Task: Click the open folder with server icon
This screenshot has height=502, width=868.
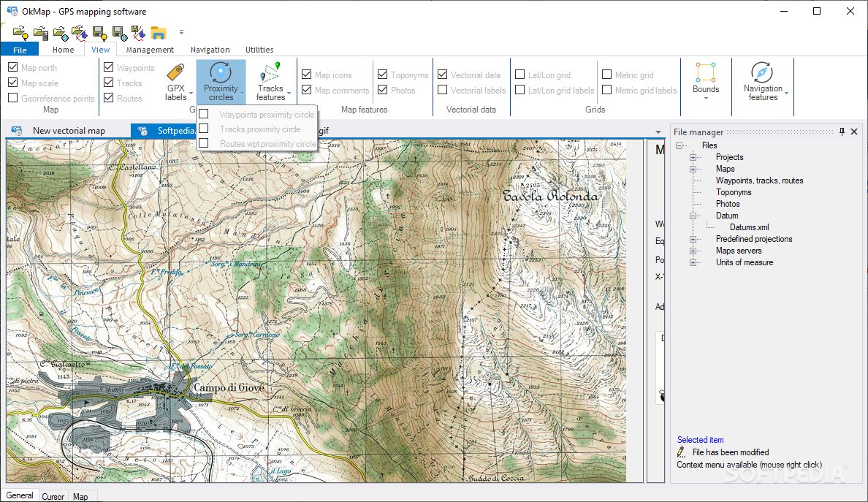Action: (40, 33)
